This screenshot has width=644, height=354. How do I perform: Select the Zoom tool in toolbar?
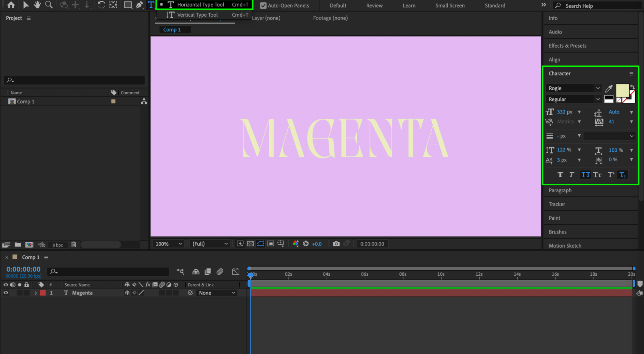coord(49,5)
